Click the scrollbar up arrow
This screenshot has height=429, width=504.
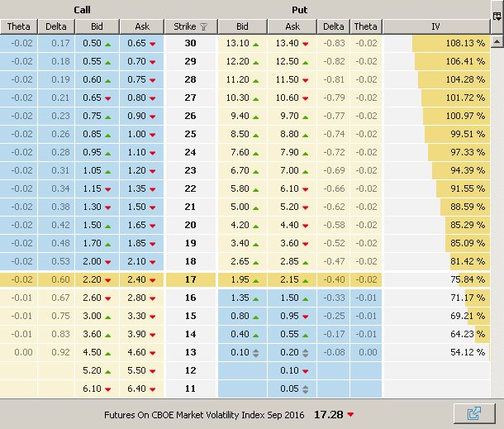point(497,41)
